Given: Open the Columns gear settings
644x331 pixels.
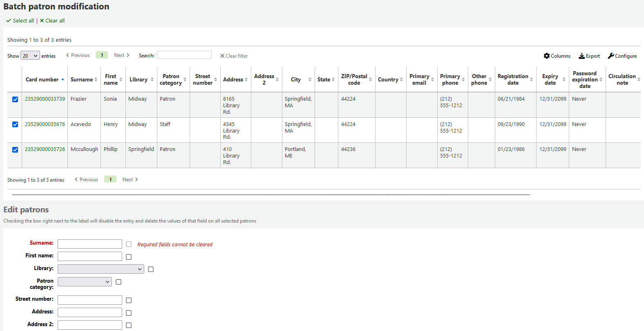Looking at the screenshot, I should pos(547,56).
